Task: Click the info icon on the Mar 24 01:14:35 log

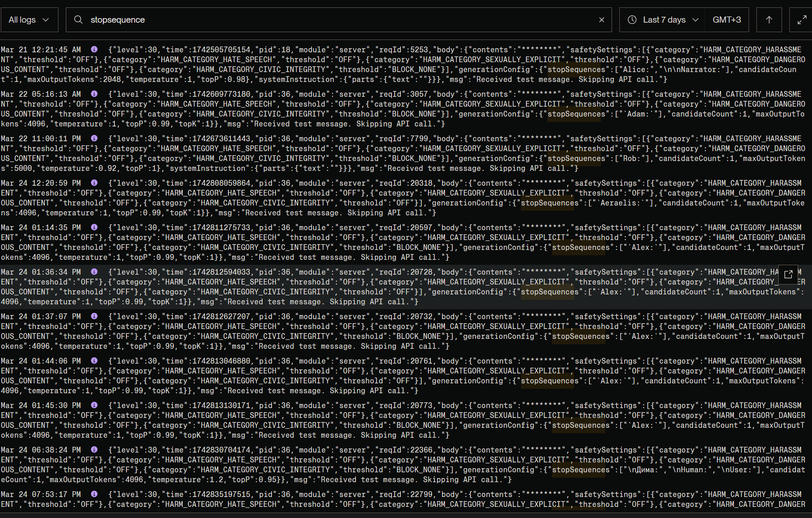Action: pyautogui.click(x=94, y=227)
